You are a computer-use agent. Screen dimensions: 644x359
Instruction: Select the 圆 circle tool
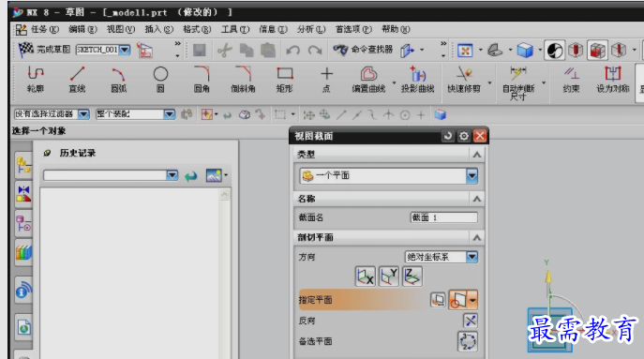coord(160,80)
